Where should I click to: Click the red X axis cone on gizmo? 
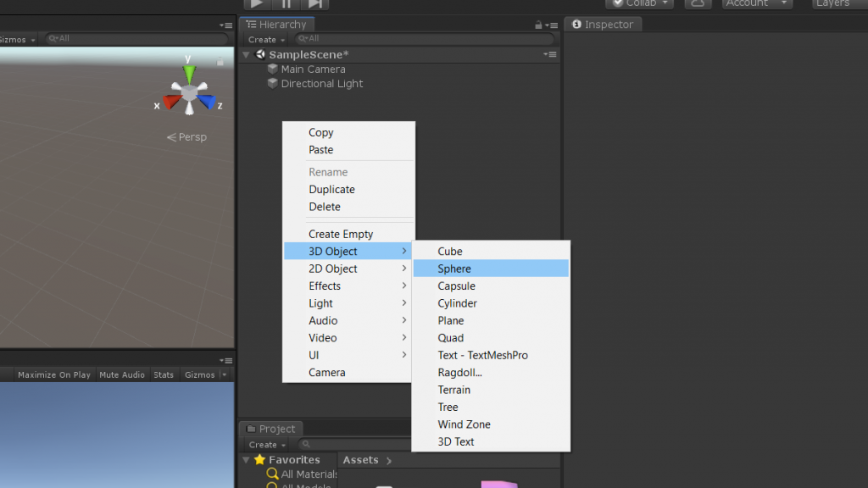(172, 102)
